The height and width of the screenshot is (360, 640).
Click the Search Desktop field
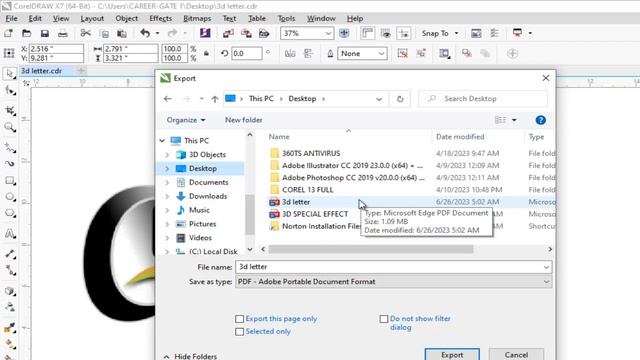click(x=483, y=99)
